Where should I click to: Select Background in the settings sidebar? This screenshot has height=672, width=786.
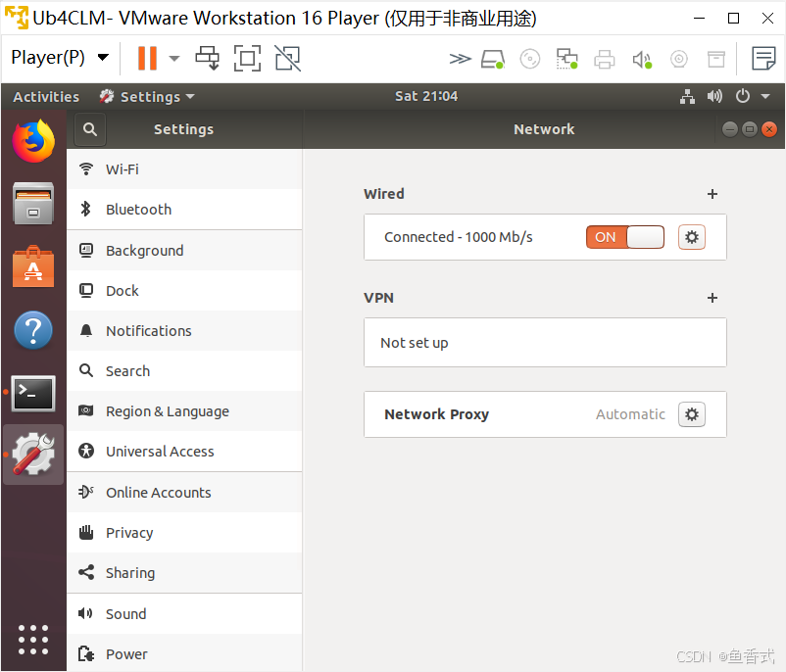click(x=184, y=251)
